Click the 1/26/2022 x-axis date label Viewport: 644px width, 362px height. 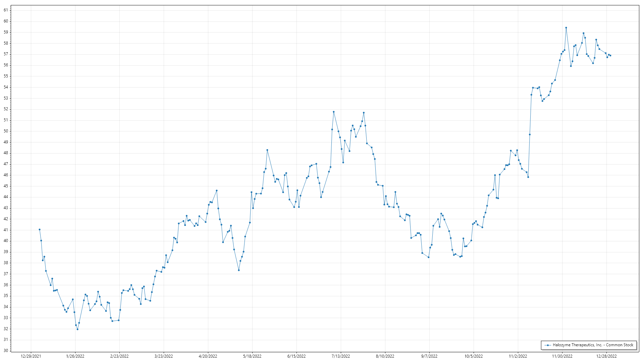75,356
